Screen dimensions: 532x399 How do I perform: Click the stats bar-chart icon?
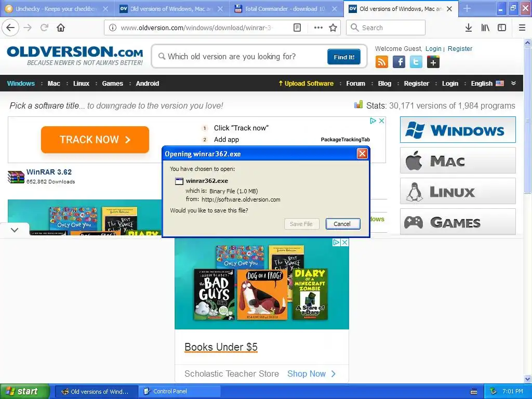(358, 105)
